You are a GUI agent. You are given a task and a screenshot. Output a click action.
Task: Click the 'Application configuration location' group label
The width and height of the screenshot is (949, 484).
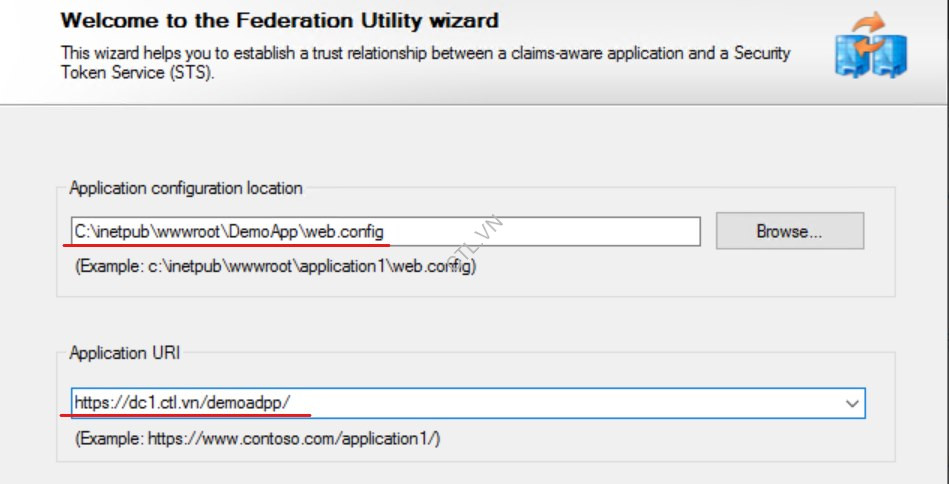186,188
